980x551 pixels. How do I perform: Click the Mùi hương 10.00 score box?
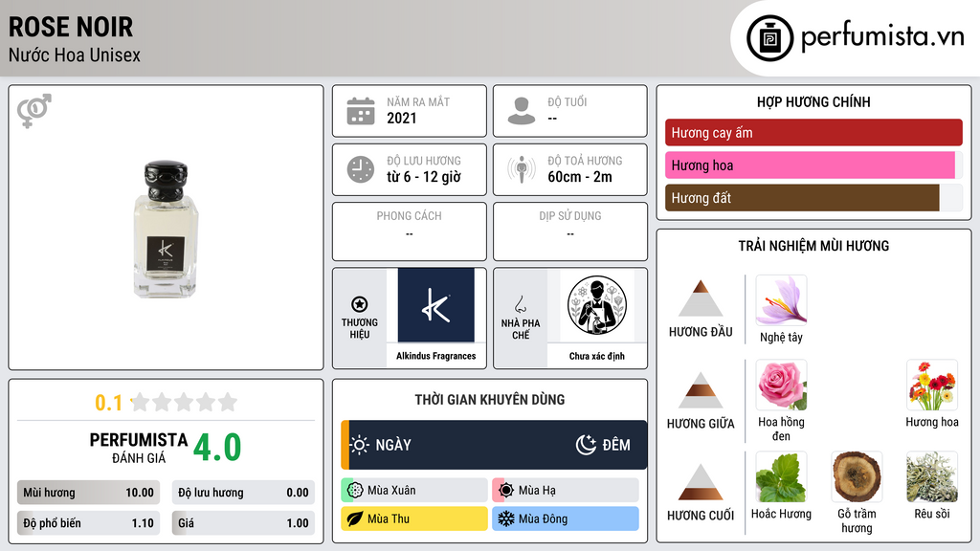[x=88, y=493]
